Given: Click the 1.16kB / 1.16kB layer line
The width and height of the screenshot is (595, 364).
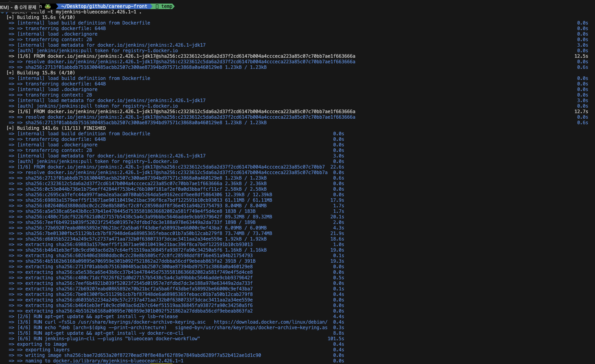Looking at the screenshot, I should [x=137, y=250].
